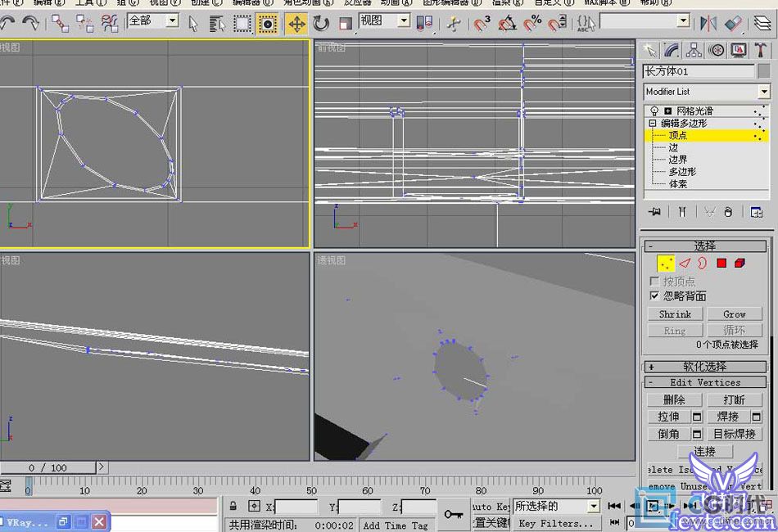The height and width of the screenshot is (532, 778).
Task: Switch to the Display command panel tab
Action: 739,50
